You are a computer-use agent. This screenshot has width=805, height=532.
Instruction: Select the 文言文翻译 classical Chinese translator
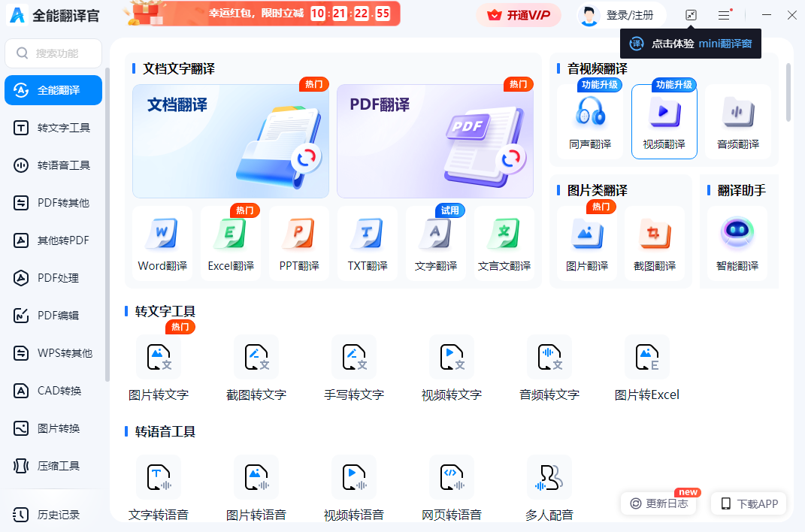pyautogui.click(x=504, y=242)
